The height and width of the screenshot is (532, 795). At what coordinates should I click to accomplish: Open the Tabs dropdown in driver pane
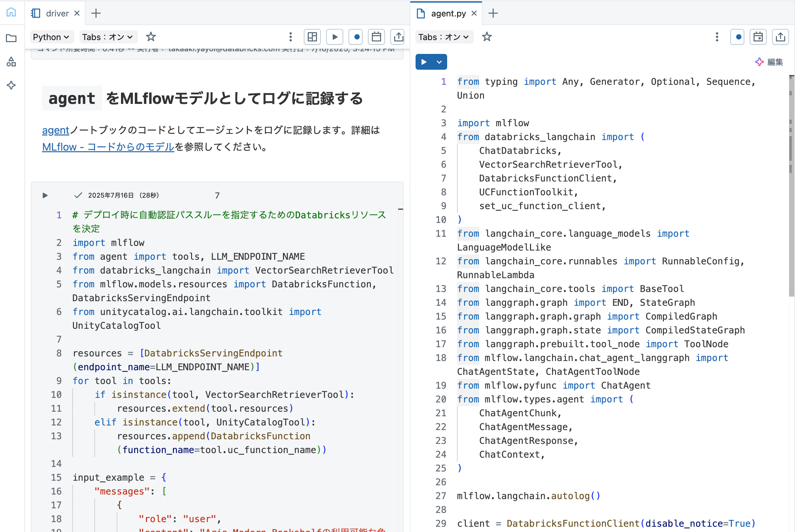108,36
